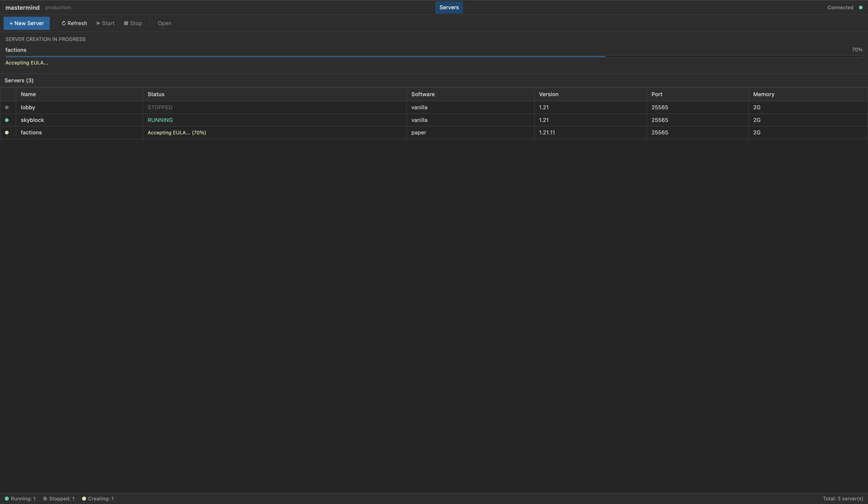Image resolution: width=868 pixels, height=504 pixels.
Task: Click the lobby row vanilla cell
Action: click(470, 107)
